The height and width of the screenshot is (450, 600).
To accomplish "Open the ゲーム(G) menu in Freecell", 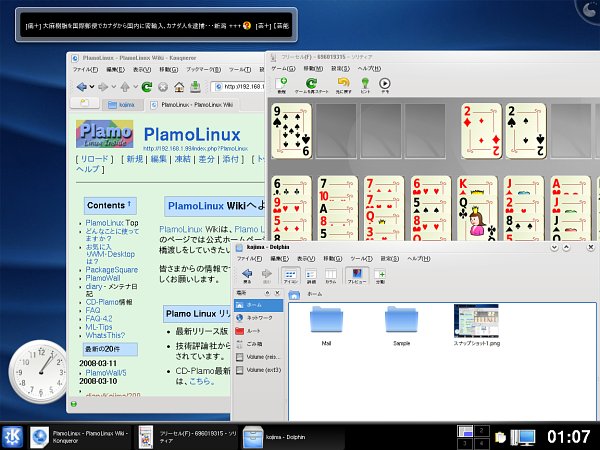I will tap(283, 68).
